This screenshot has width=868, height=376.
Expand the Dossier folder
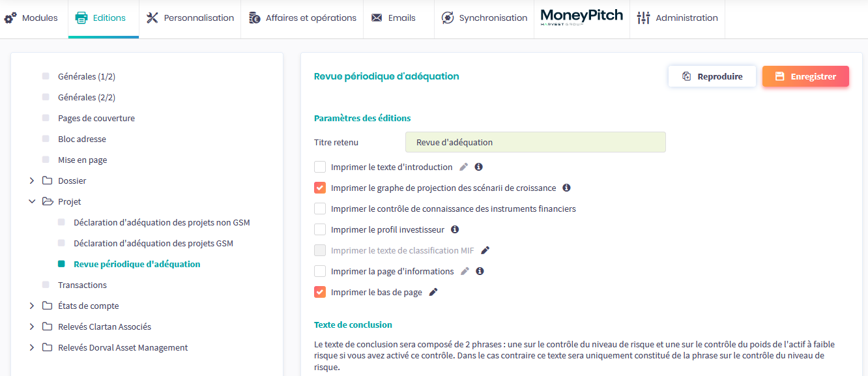pyautogui.click(x=32, y=181)
